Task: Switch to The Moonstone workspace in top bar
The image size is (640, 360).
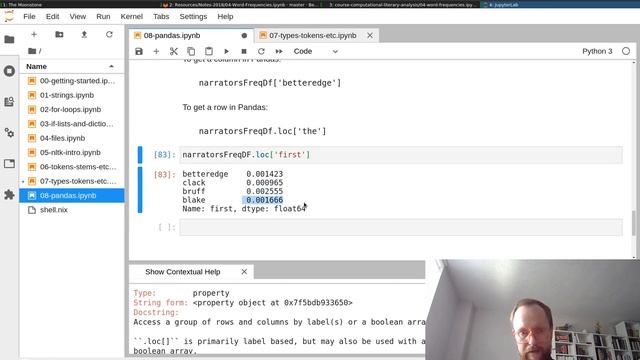Action: (21, 4)
